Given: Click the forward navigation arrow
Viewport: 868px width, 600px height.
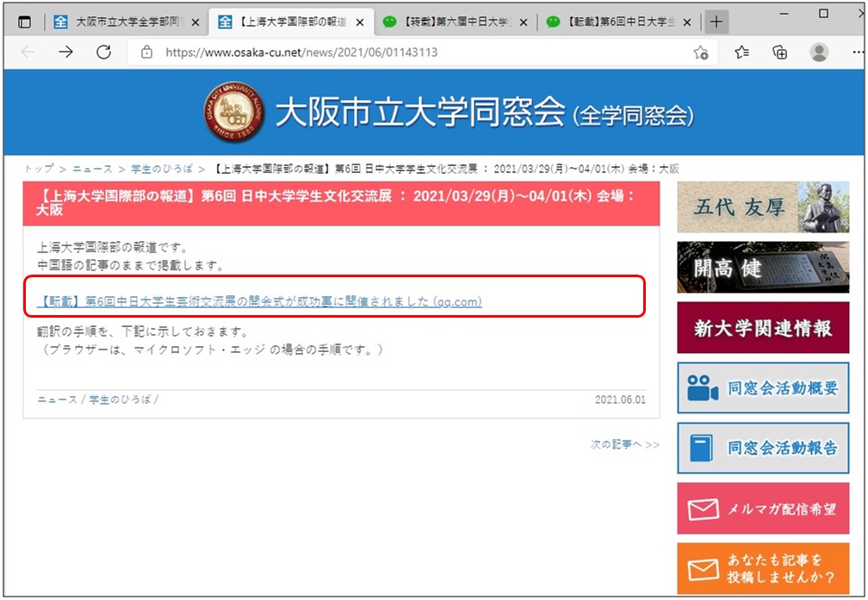Looking at the screenshot, I should (x=66, y=53).
